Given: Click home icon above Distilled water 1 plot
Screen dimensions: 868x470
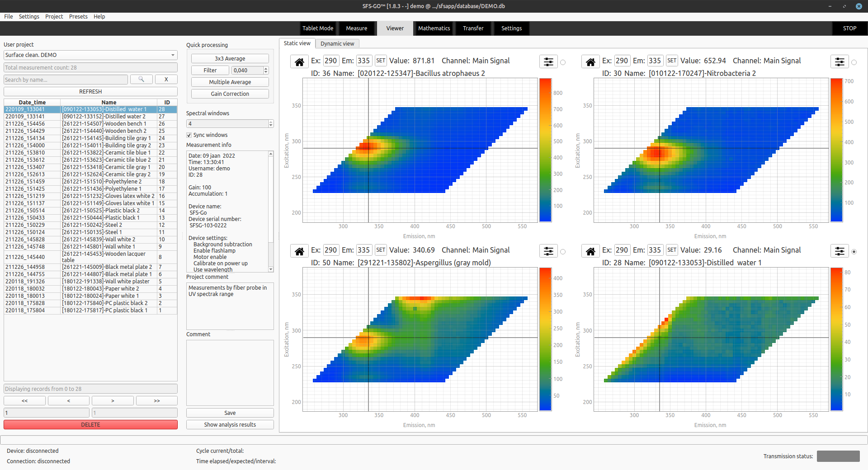Looking at the screenshot, I should [590, 251].
